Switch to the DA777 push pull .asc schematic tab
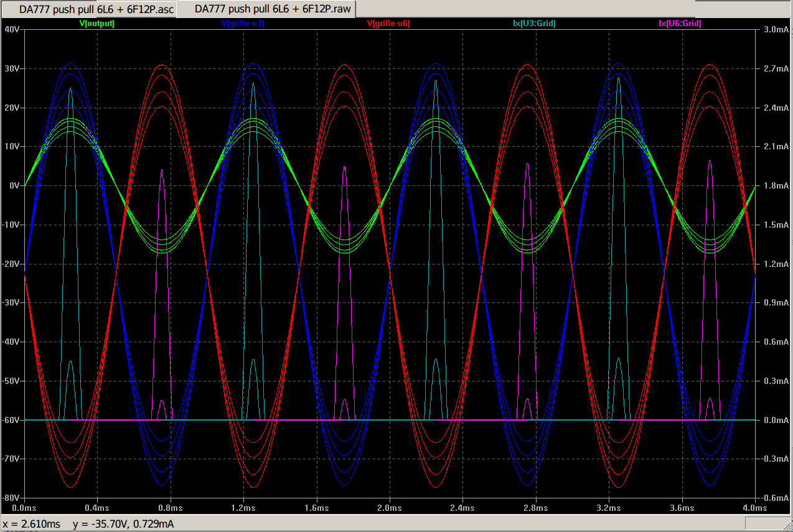This screenshot has width=793, height=532. point(88,9)
